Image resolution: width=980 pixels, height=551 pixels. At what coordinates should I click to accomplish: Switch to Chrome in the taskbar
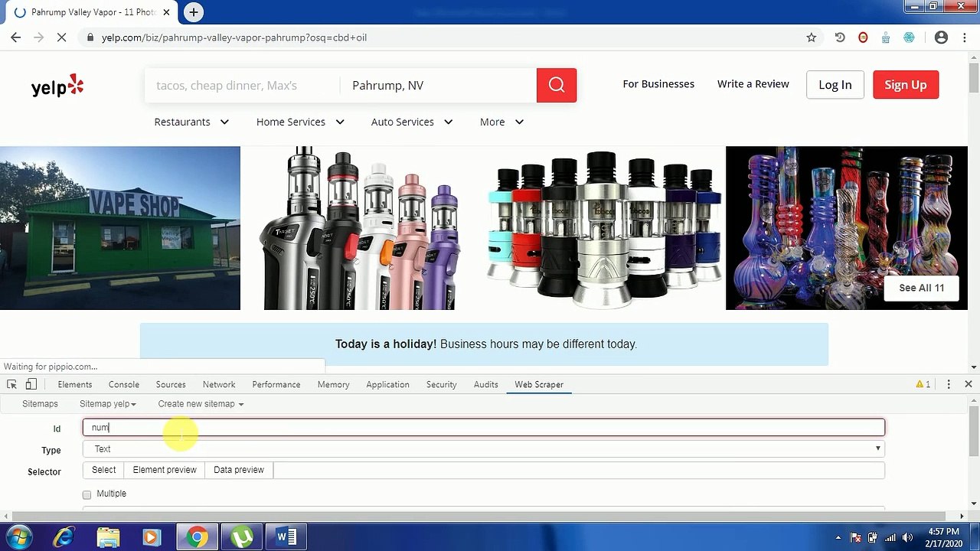tap(197, 537)
